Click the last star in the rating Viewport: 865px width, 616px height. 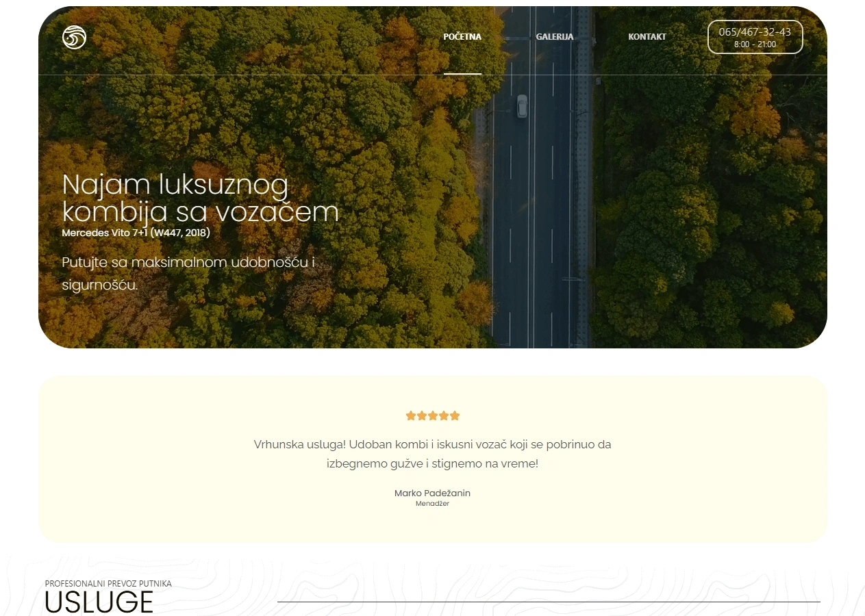(x=455, y=415)
